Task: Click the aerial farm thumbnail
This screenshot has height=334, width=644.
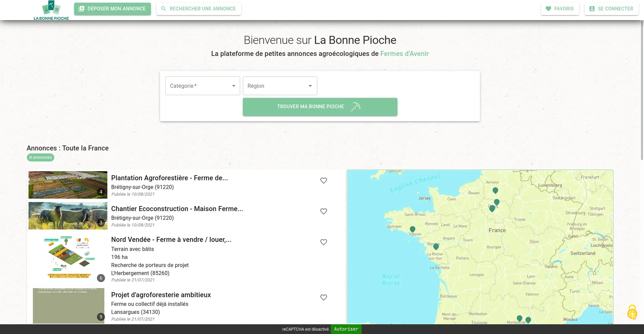Action: pos(68,185)
